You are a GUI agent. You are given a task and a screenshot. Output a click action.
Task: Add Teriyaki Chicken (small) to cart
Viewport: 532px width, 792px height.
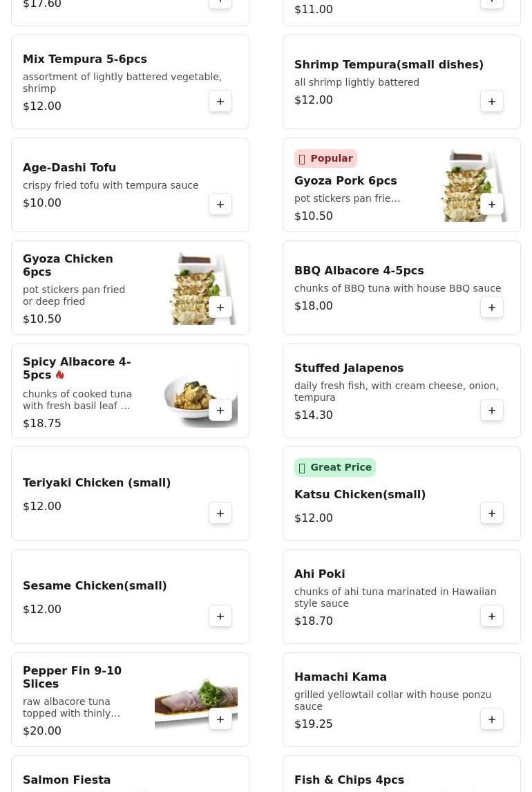(220, 513)
